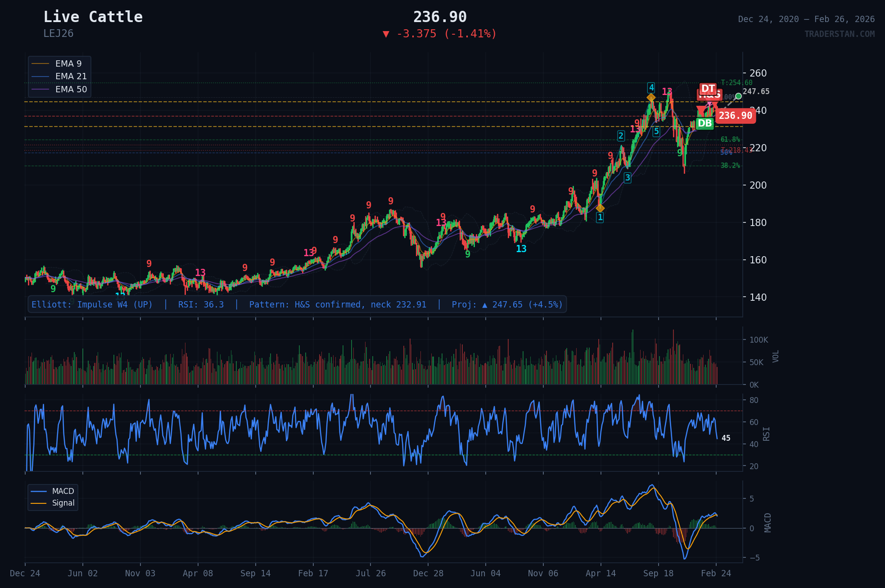Viewport: 885px width, 588px height.
Task: Click the 61.8% Fibonacci level label
Action: click(x=730, y=140)
